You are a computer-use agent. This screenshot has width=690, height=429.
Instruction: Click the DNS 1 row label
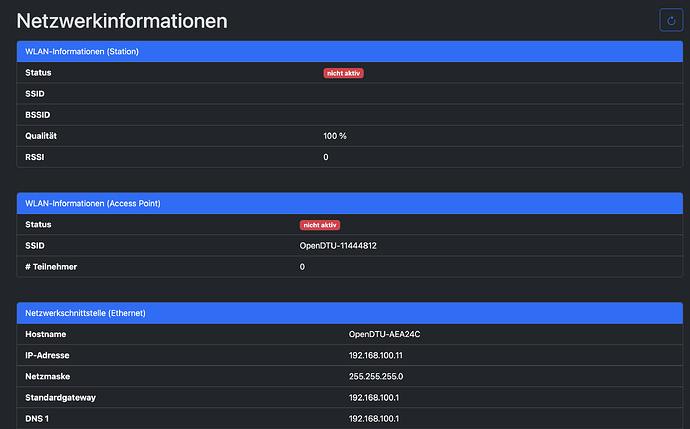pyautogui.click(x=37, y=419)
